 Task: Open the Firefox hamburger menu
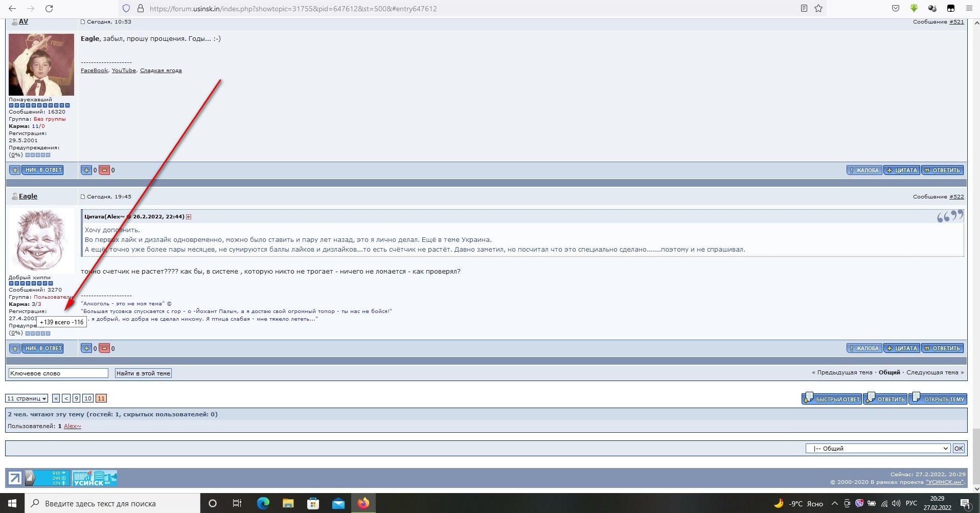[x=969, y=9]
